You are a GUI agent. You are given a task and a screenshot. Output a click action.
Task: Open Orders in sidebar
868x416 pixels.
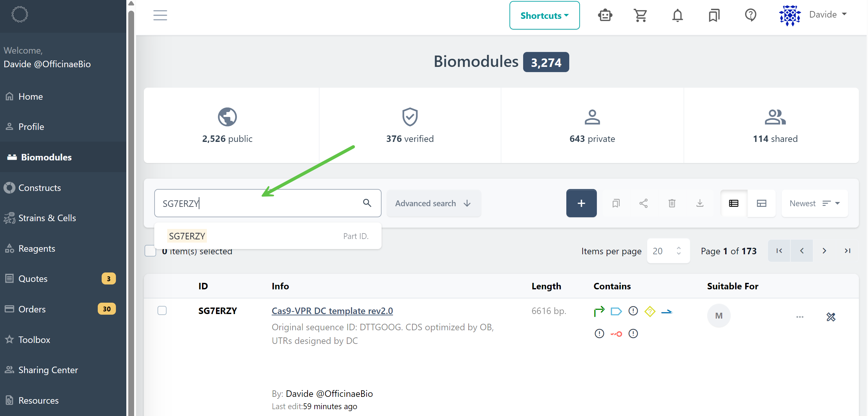pos(63,309)
